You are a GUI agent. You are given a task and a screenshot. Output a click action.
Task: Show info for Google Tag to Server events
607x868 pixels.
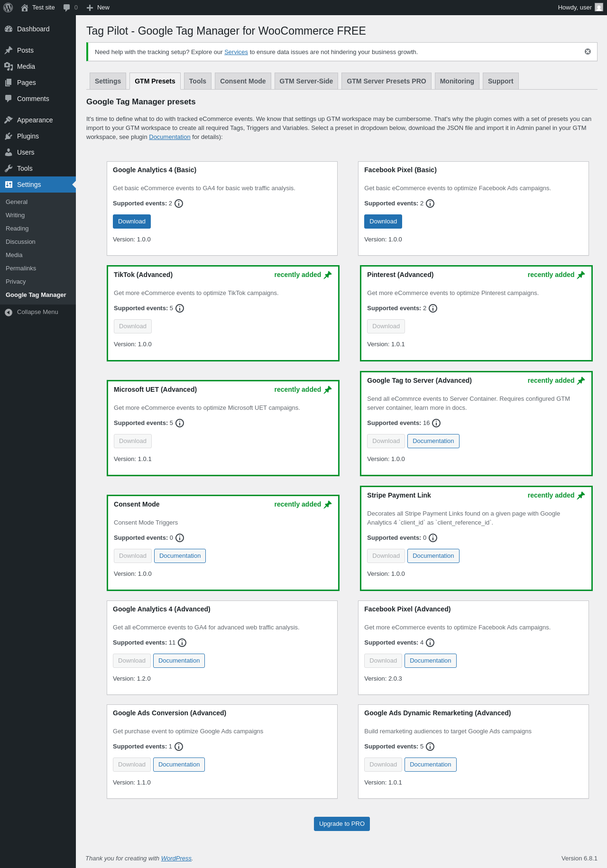(x=436, y=423)
